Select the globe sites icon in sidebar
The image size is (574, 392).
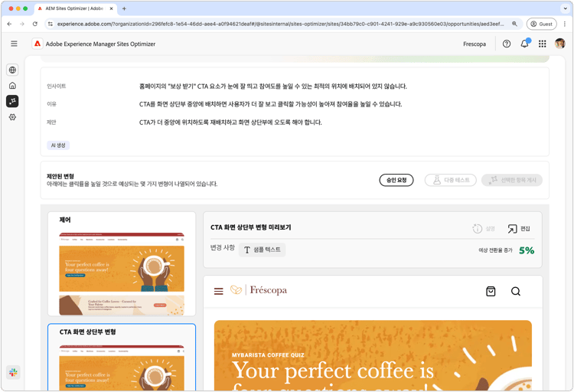12,70
